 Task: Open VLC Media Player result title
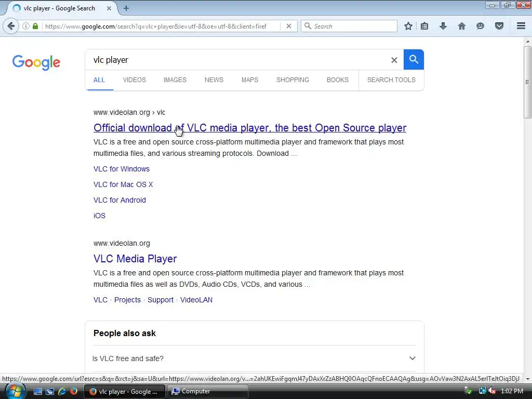pos(135,259)
